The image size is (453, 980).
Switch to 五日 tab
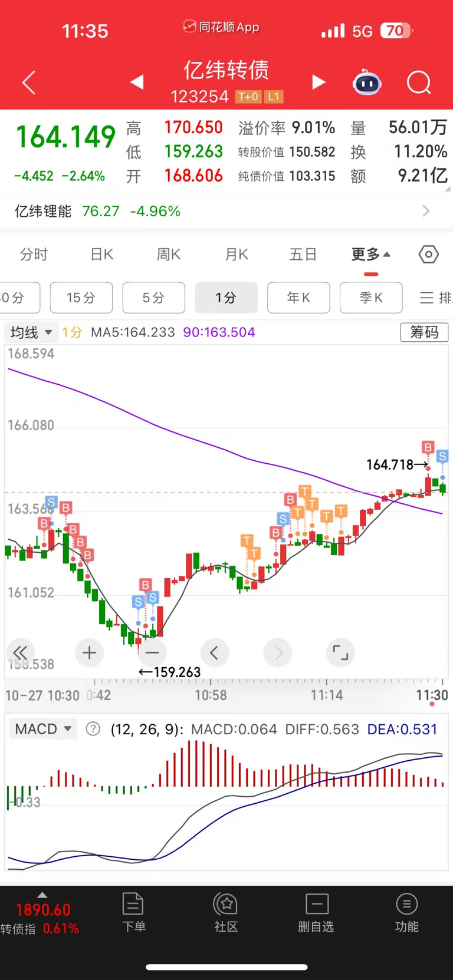[303, 255]
